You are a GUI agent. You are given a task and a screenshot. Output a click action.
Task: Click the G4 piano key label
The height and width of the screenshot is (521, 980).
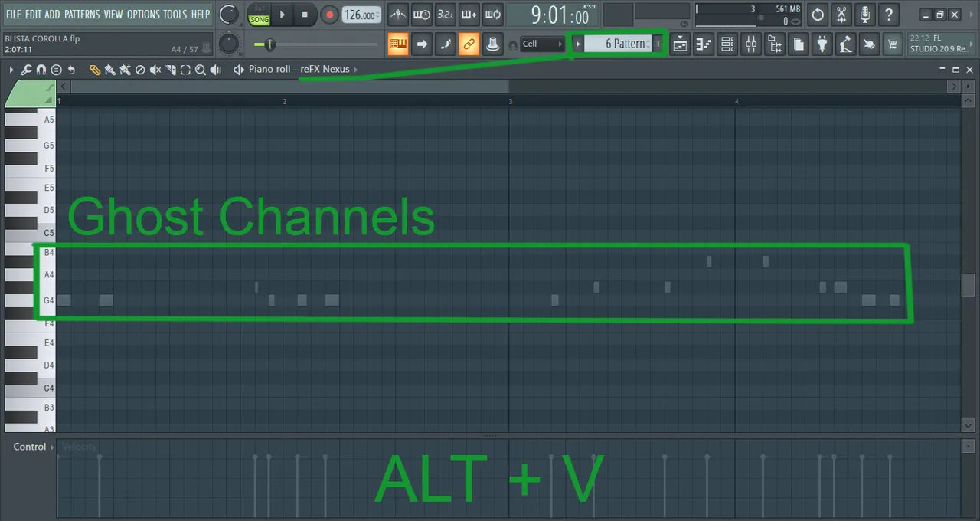49,300
